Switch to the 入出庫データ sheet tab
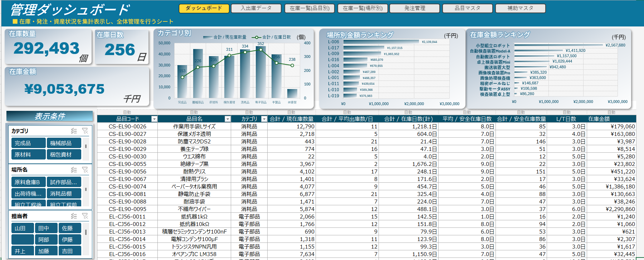The image size is (644, 260). [x=256, y=8]
